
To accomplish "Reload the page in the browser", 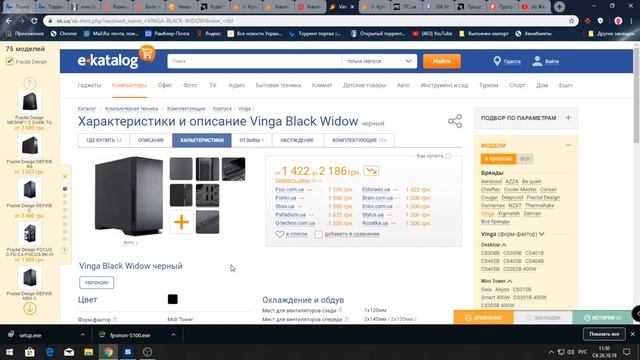I will (x=34, y=21).
